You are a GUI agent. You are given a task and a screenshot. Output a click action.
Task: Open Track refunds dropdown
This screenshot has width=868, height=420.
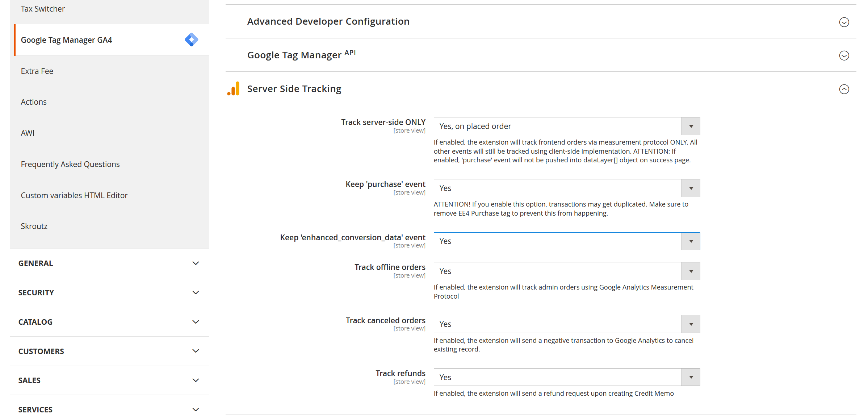coord(567,377)
